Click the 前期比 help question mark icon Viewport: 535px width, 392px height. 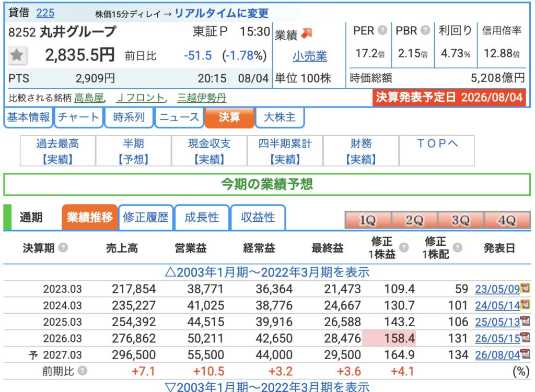tap(82, 371)
